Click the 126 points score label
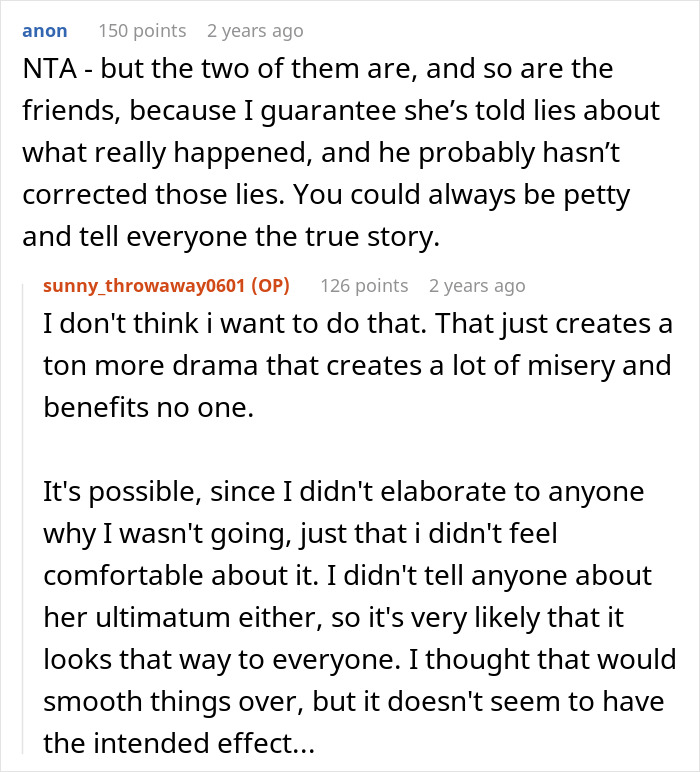The width and height of the screenshot is (700, 772). [364, 286]
